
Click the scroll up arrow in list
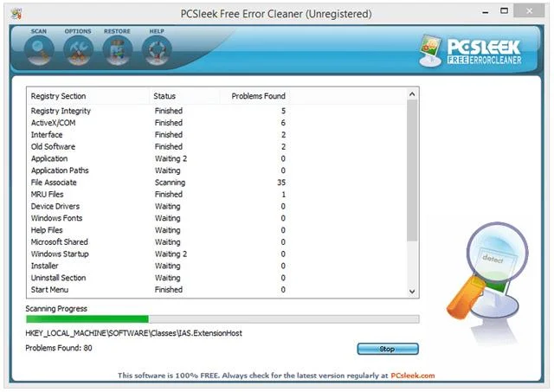[412, 94]
